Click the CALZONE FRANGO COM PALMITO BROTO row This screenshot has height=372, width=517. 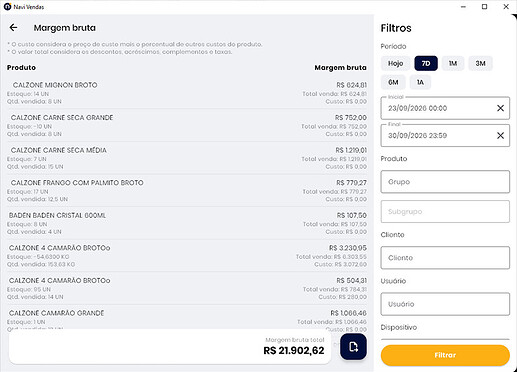187,191
